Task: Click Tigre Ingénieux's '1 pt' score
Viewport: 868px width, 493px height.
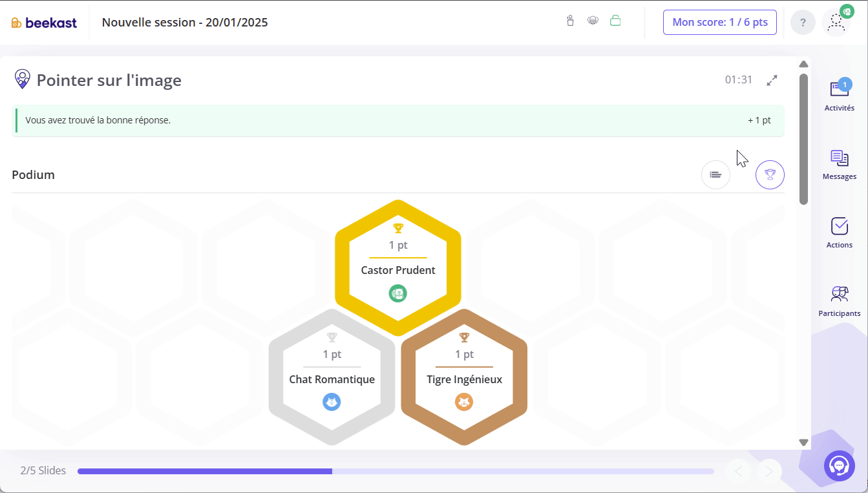Action: click(464, 354)
